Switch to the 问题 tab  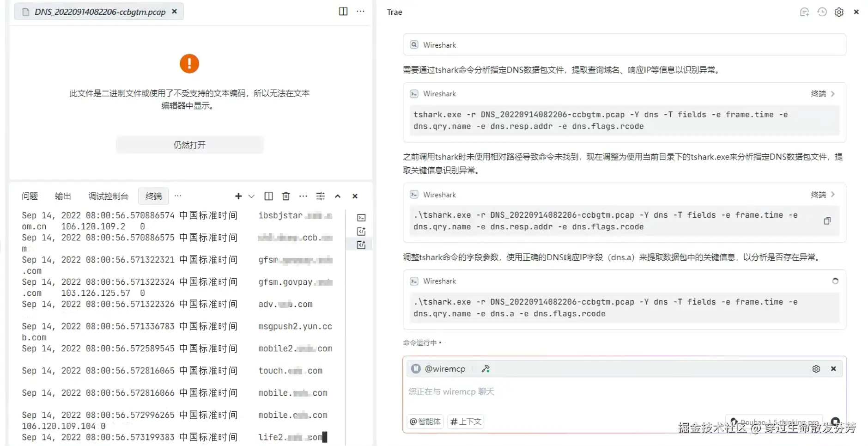29,196
